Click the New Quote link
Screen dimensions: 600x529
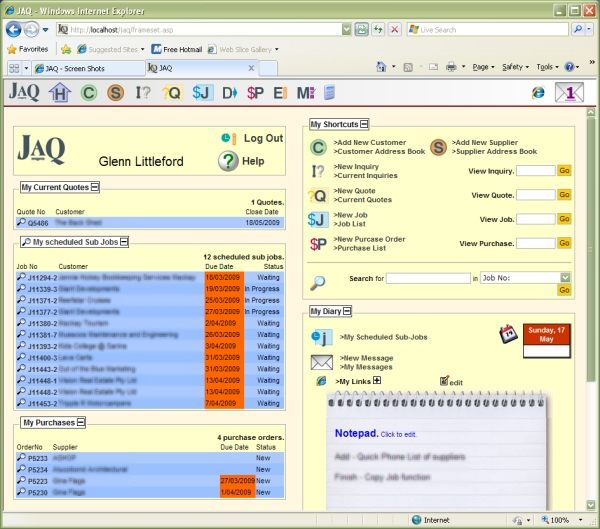pyautogui.click(x=354, y=191)
